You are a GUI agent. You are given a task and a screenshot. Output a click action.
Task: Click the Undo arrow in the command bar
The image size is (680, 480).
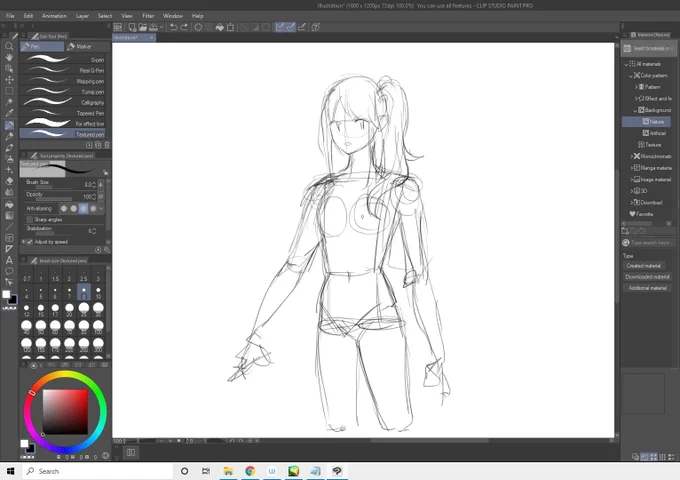[x=173, y=27]
